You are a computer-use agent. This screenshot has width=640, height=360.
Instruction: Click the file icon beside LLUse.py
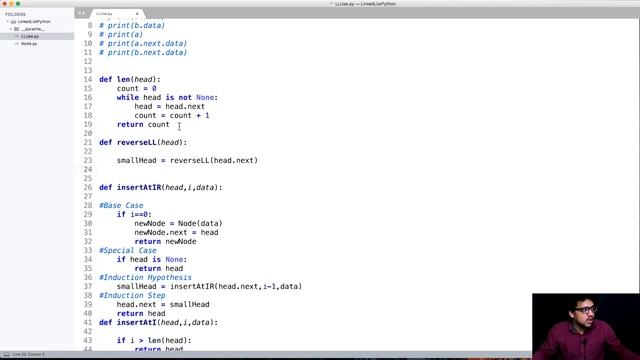click(x=17, y=36)
